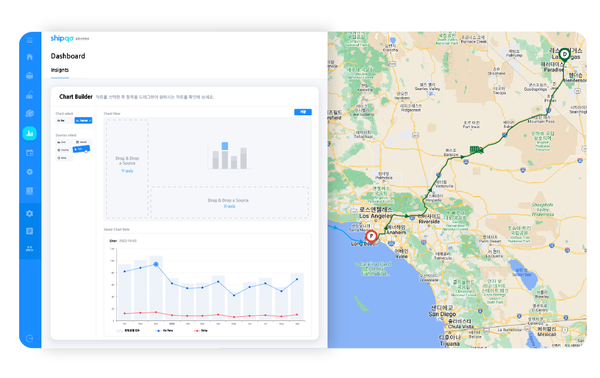Image resolution: width=600 pixels, height=378 pixels.
Task: Switch to the Insights tab
Action: [x=60, y=70]
